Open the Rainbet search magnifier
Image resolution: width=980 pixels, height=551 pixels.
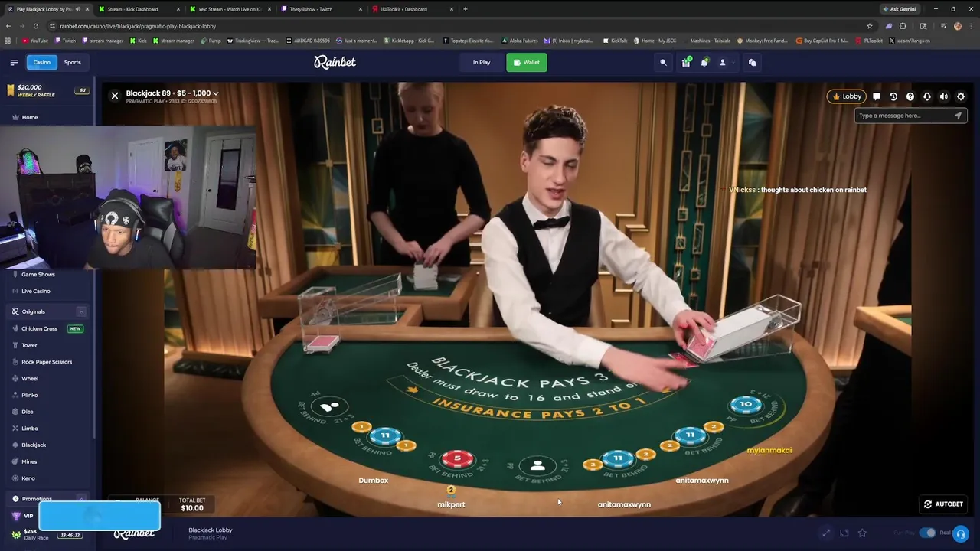click(663, 63)
